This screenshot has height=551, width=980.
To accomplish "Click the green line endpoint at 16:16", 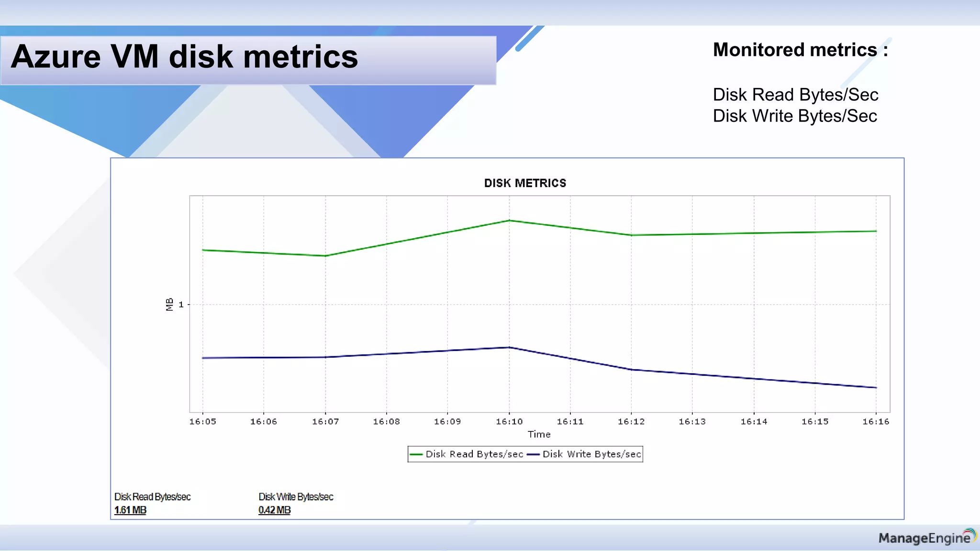I will 876,231.
